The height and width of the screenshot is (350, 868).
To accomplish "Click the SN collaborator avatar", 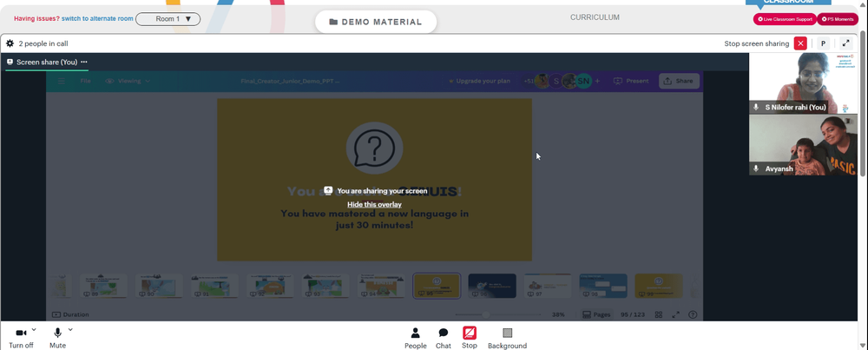I will coord(583,81).
